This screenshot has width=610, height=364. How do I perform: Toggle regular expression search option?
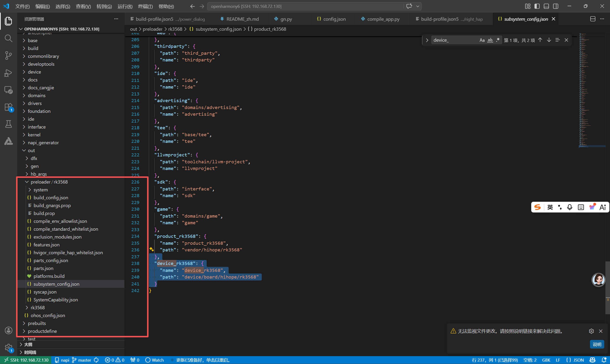[498, 40]
